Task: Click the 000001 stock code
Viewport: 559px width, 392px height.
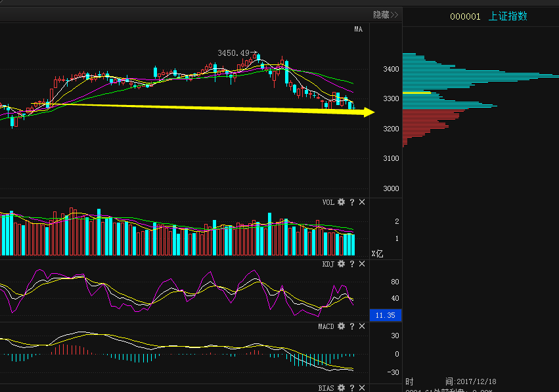Action: tap(465, 16)
